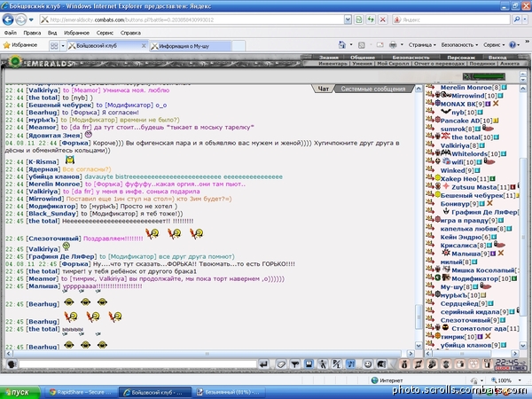532x399 pixels.
Task: Click the compatibility view icon
Action: tap(359, 20)
